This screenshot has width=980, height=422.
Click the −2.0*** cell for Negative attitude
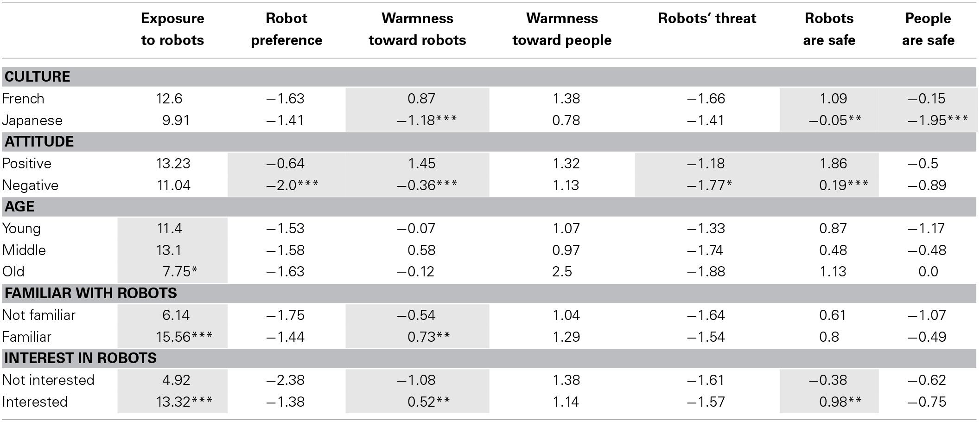(292, 185)
